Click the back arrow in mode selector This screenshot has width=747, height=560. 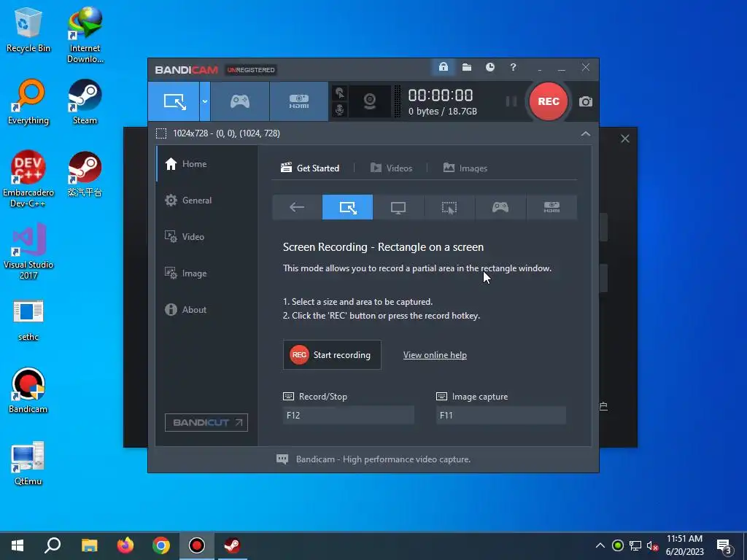[x=297, y=207]
